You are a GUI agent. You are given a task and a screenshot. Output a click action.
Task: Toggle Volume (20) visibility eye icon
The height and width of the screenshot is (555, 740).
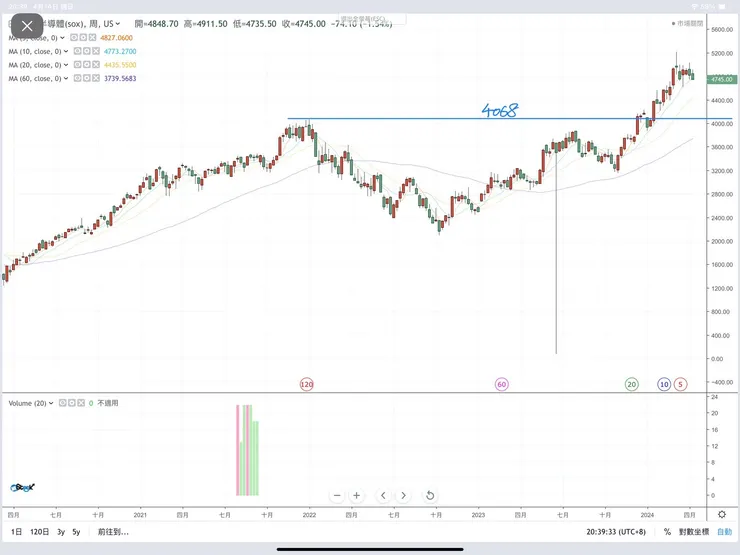coord(62,403)
